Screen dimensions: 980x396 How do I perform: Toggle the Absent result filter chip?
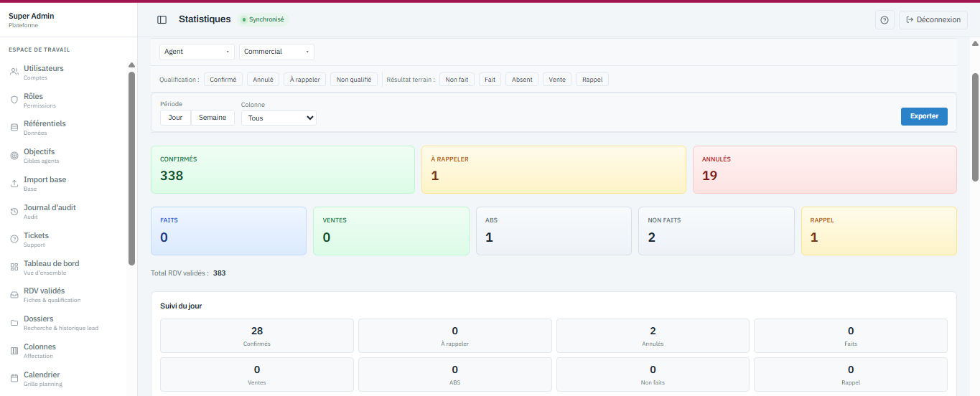tap(522, 80)
